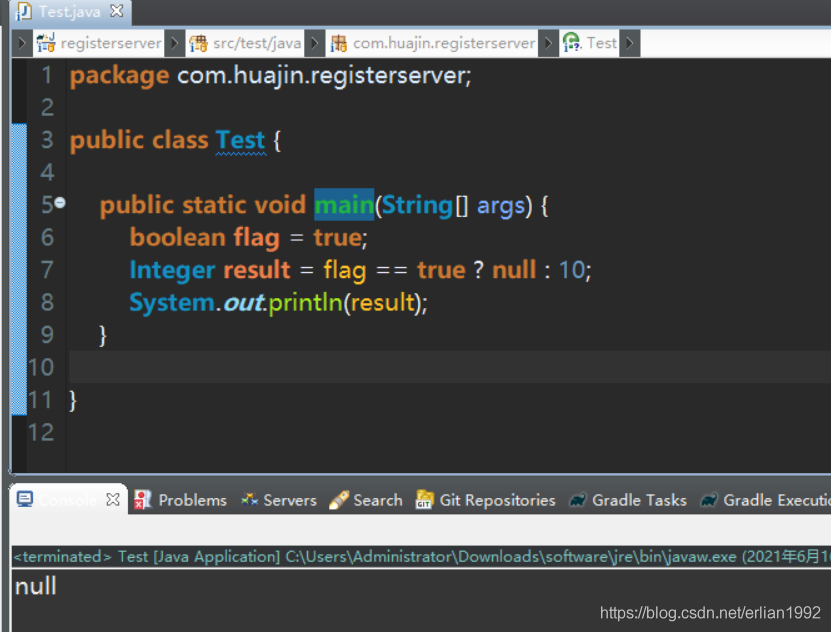Close the Test.java editor tab
Image resolution: width=831 pixels, height=632 pixels.
[117, 11]
